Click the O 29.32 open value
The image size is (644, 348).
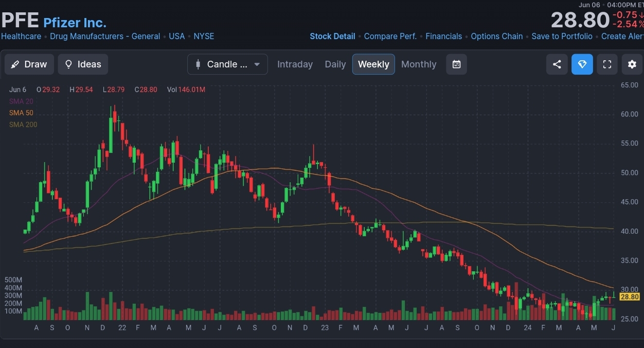(x=48, y=90)
